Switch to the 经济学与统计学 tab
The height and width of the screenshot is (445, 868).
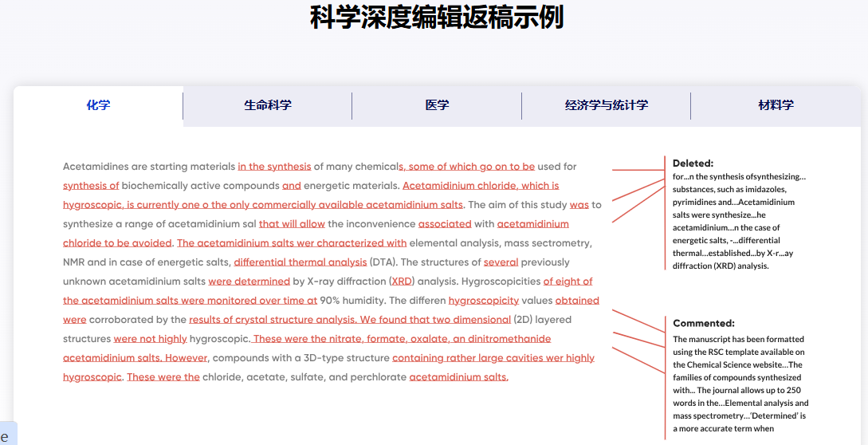coord(606,105)
